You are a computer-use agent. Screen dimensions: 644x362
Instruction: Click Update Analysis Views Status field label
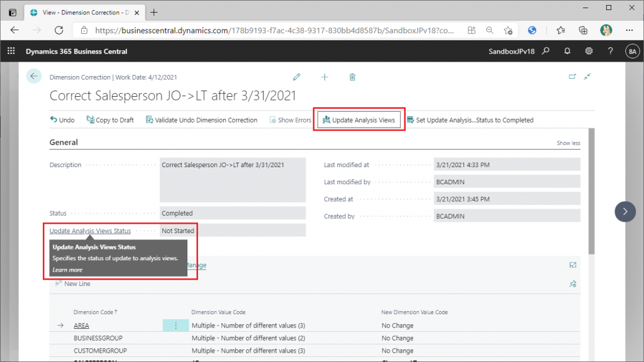[90, 231]
